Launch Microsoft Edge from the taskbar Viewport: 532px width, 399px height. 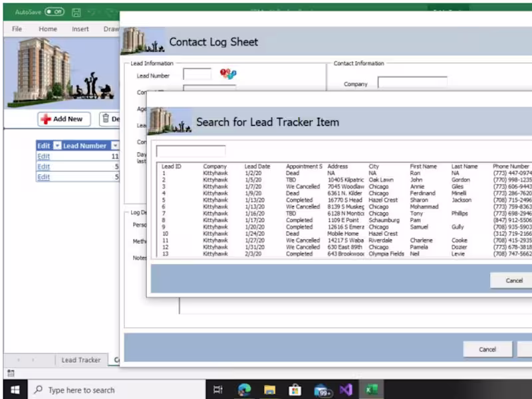[244, 390]
